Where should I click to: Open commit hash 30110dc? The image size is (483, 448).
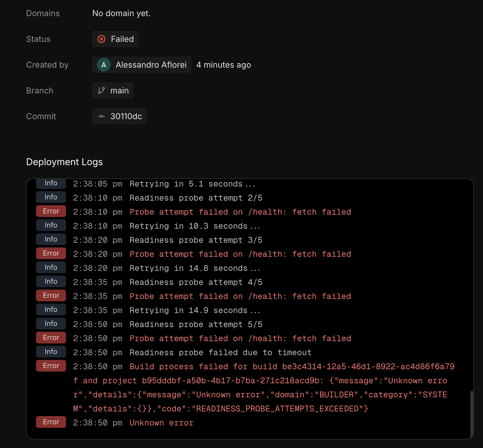[x=126, y=116]
